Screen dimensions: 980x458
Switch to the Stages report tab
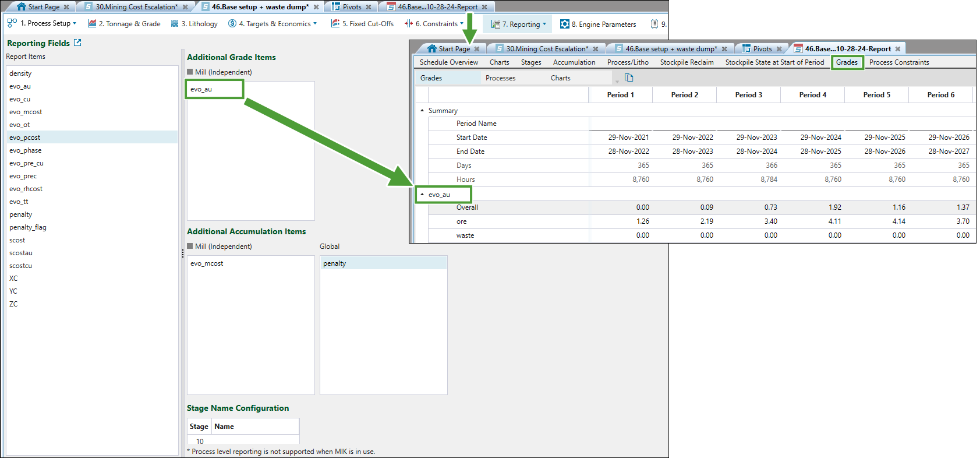[531, 62]
